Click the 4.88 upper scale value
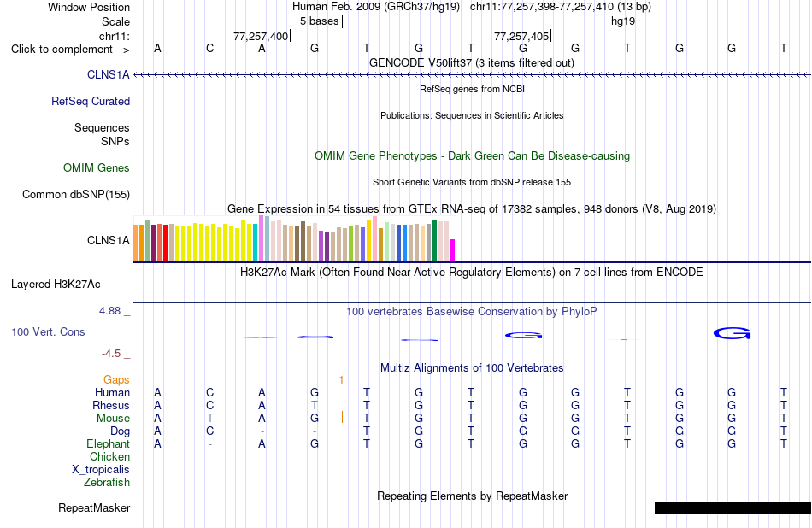 tap(109, 311)
